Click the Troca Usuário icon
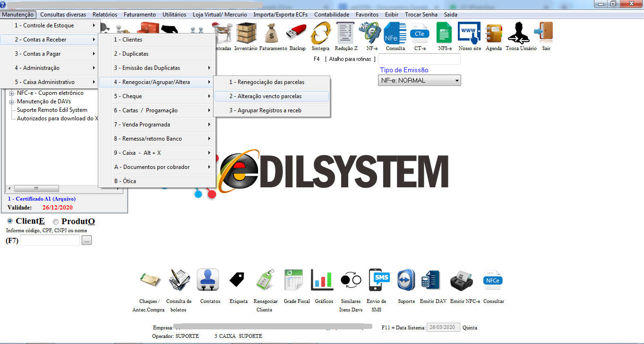This screenshot has height=344, width=644. (521, 34)
